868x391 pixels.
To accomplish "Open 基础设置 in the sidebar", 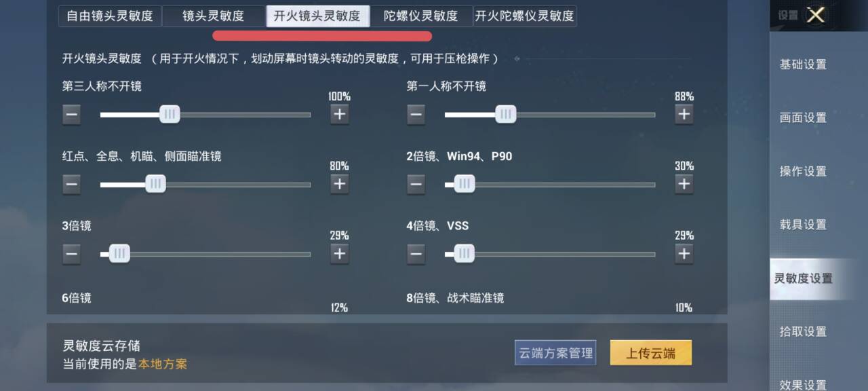I will pos(803,64).
